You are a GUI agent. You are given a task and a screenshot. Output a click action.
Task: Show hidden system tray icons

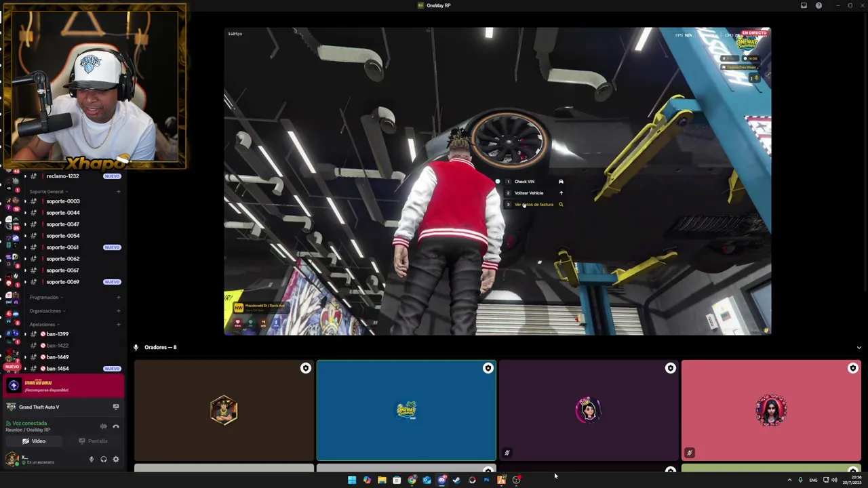coord(789,480)
